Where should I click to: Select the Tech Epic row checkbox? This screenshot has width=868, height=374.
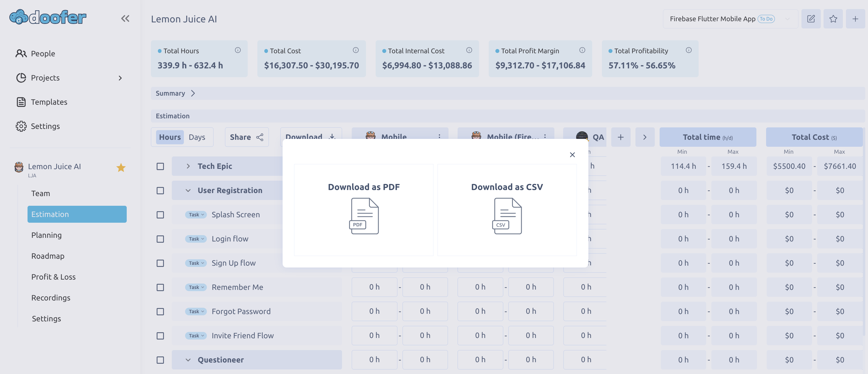(160, 166)
